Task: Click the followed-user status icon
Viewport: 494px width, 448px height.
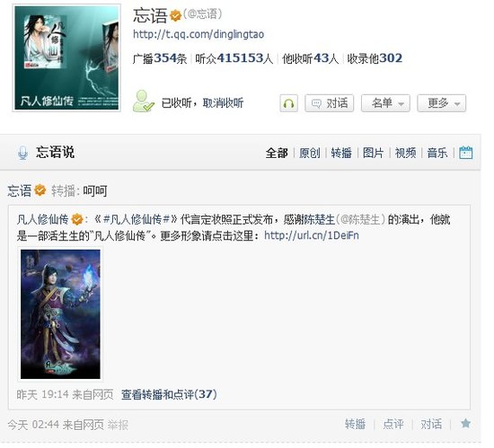Action: pos(144,101)
